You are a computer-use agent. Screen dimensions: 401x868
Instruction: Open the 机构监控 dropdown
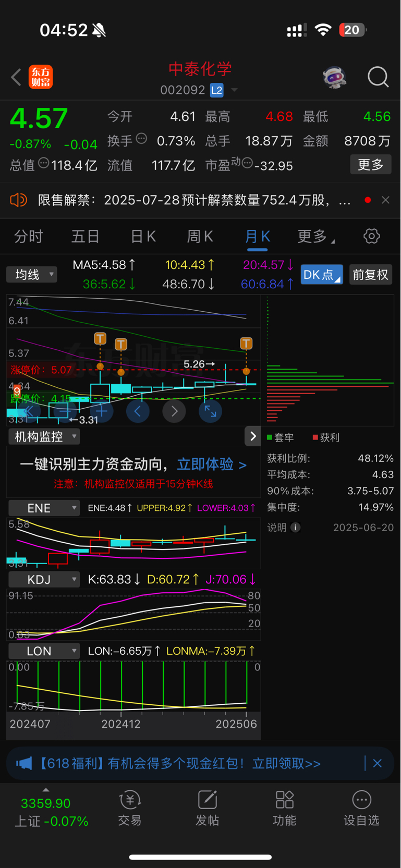(x=43, y=437)
